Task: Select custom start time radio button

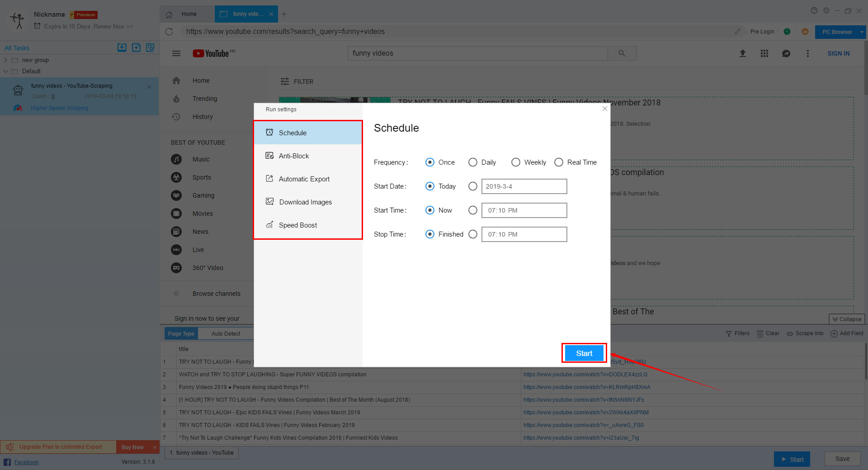Action: coord(473,210)
